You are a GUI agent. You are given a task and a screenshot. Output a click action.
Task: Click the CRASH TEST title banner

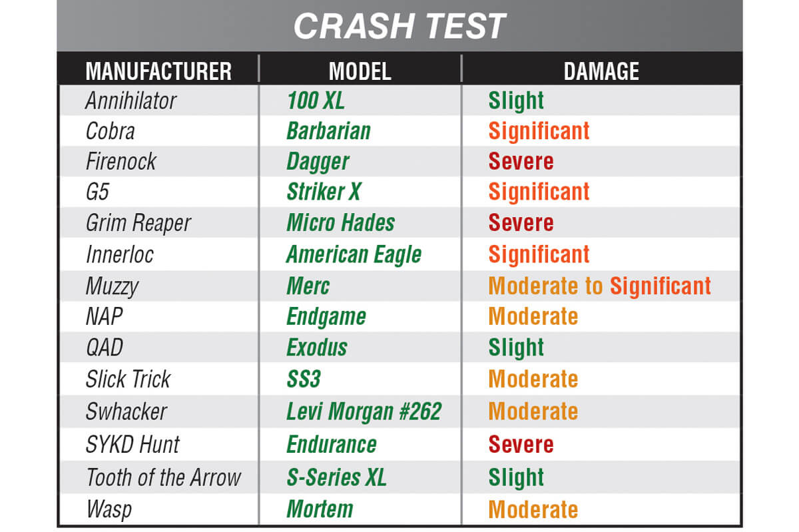point(400,26)
